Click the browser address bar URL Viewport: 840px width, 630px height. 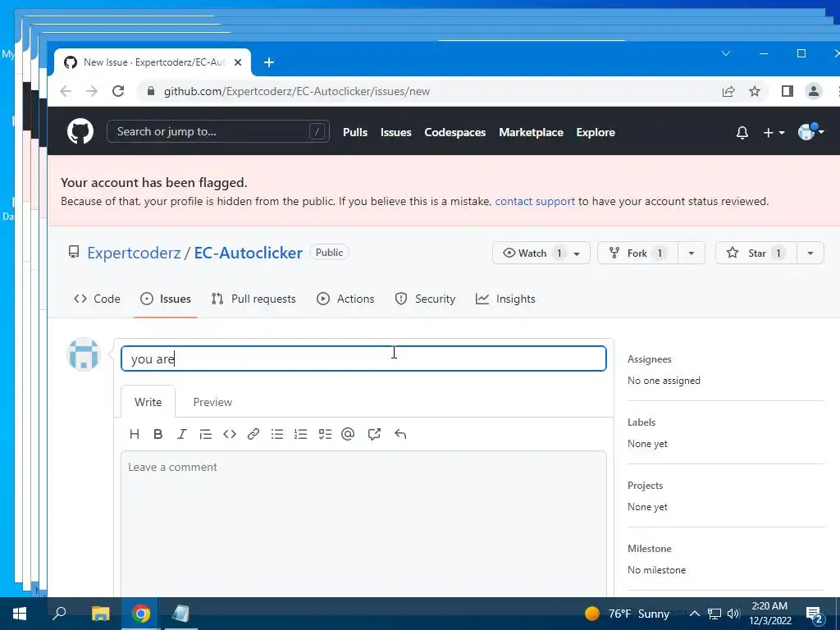(x=297, y=92)
